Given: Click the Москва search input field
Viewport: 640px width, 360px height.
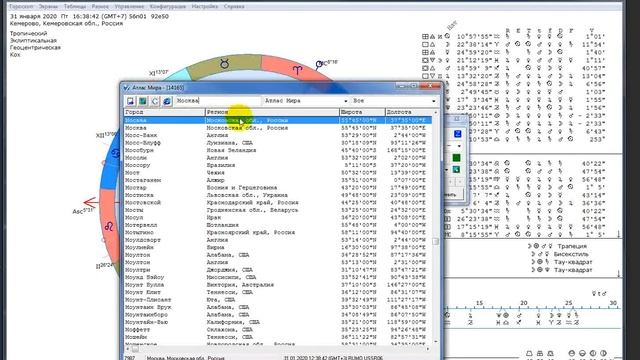Looking at the screenshot, I should click(x=218, y=100).
